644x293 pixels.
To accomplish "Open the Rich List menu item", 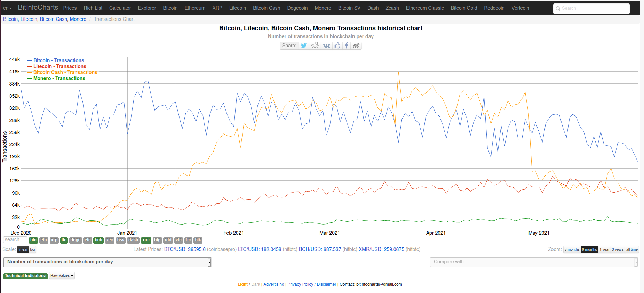I will (x=93, y=8).
